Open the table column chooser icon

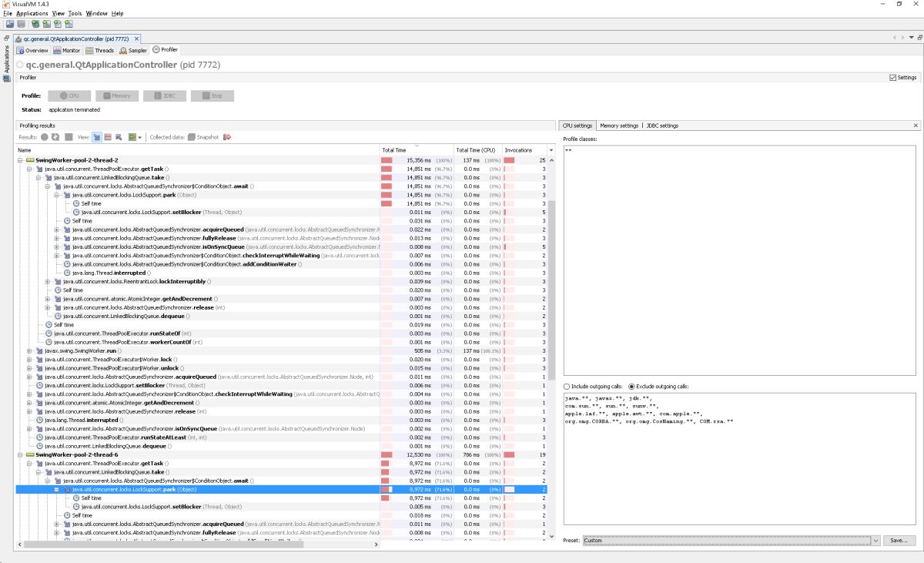(551, 150)
